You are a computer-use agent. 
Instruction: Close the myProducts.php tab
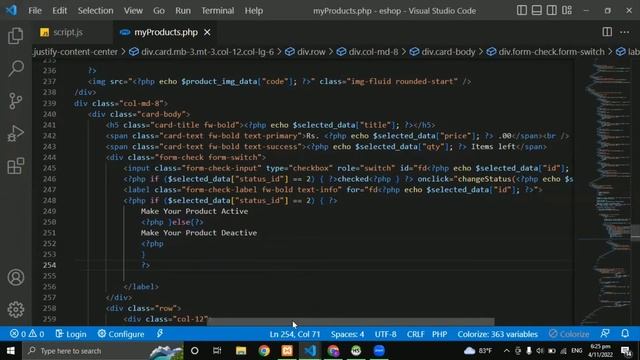point(207,32)
